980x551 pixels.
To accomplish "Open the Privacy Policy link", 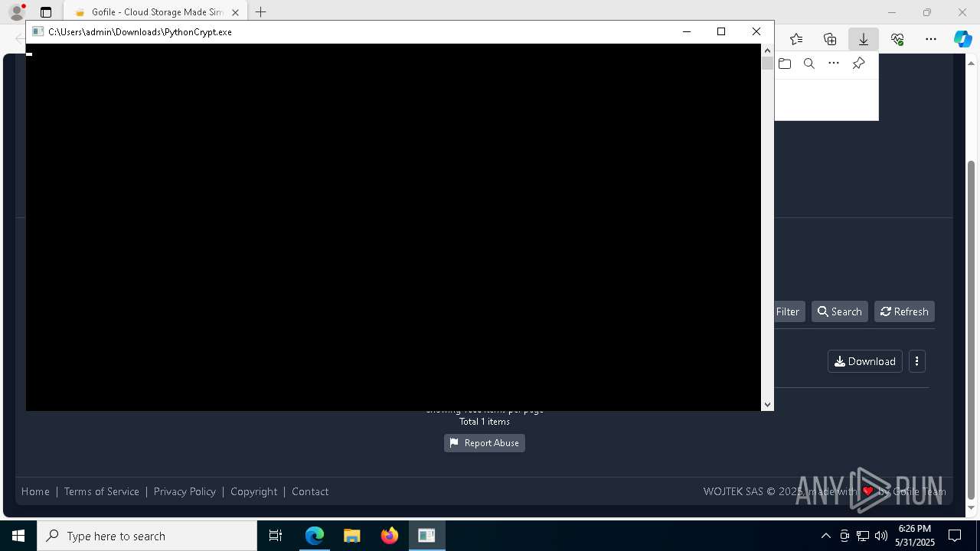I will 185,491.
